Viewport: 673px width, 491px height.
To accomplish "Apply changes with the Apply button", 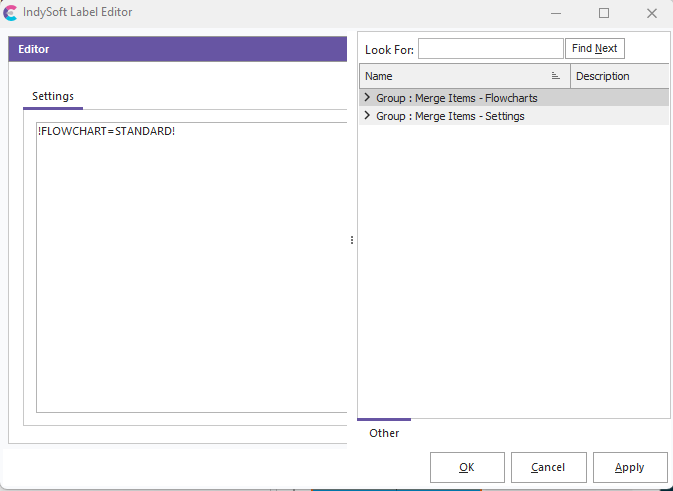I will (x=630, y=467).
